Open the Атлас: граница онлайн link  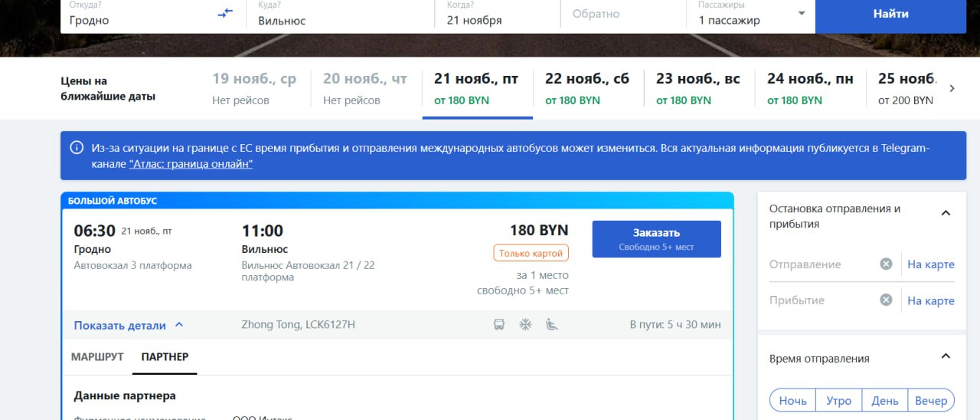(x=191, y=164)
